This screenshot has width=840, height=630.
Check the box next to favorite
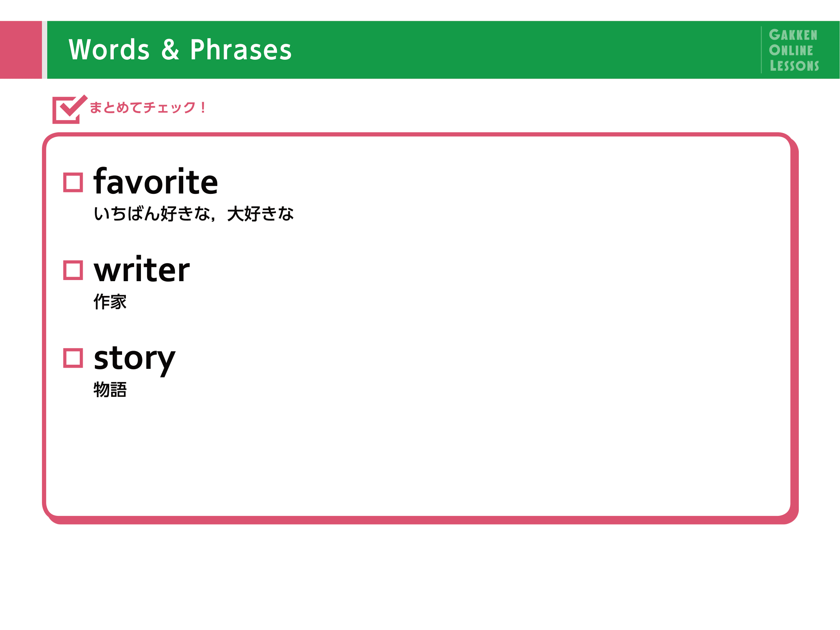tap(73, 182)
